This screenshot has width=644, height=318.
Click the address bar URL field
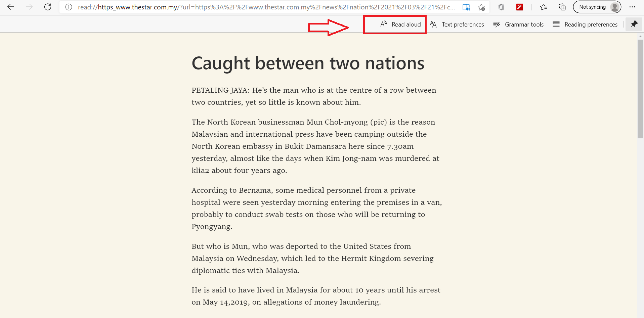point(265,7)
